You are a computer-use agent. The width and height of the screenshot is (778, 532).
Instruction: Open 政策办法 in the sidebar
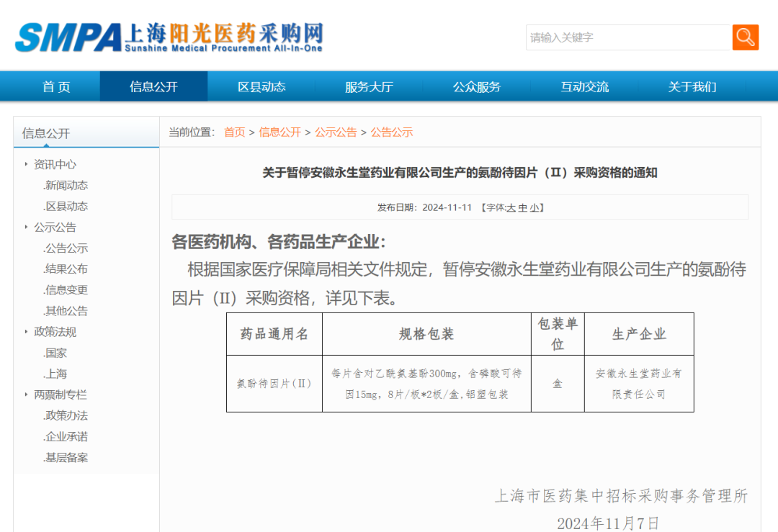click(66, 415)
